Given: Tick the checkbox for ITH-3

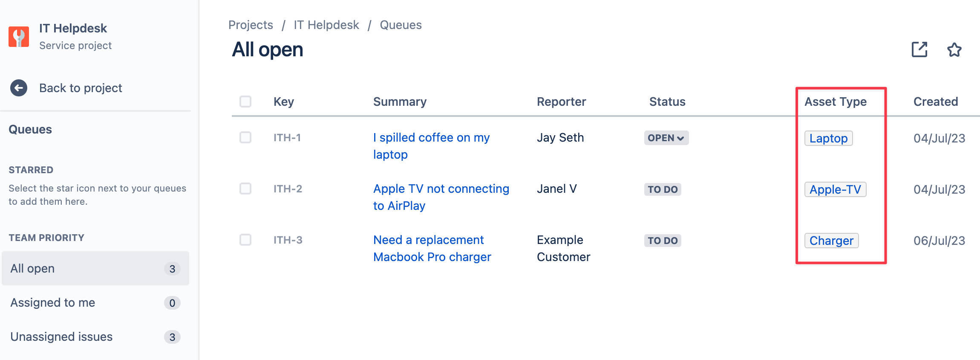Looking at the screenshot, I should point(245,240).
